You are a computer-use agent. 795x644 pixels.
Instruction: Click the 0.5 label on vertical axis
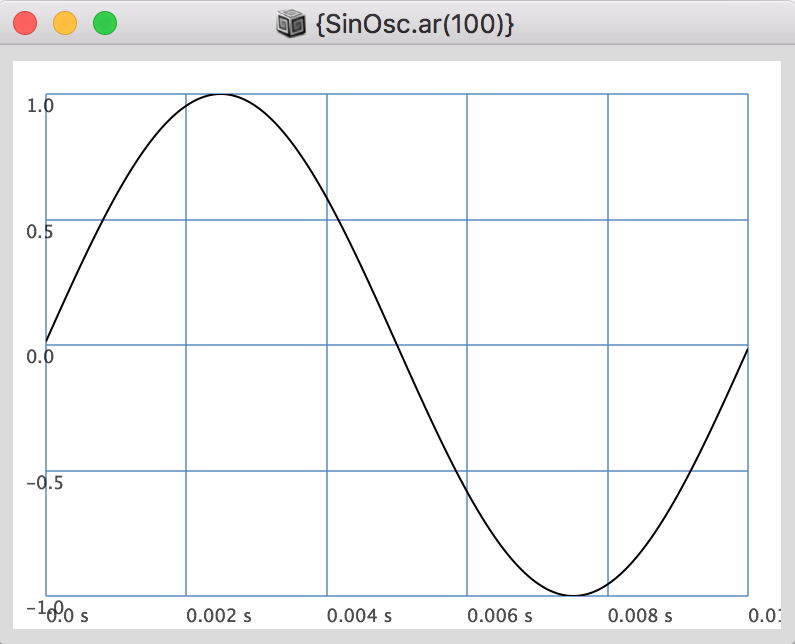40,232
